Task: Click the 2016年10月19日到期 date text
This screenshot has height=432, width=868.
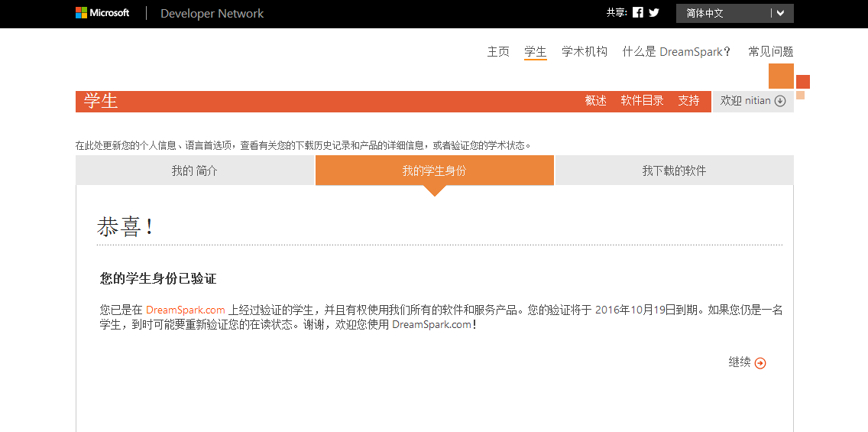Action: (646, 310)
